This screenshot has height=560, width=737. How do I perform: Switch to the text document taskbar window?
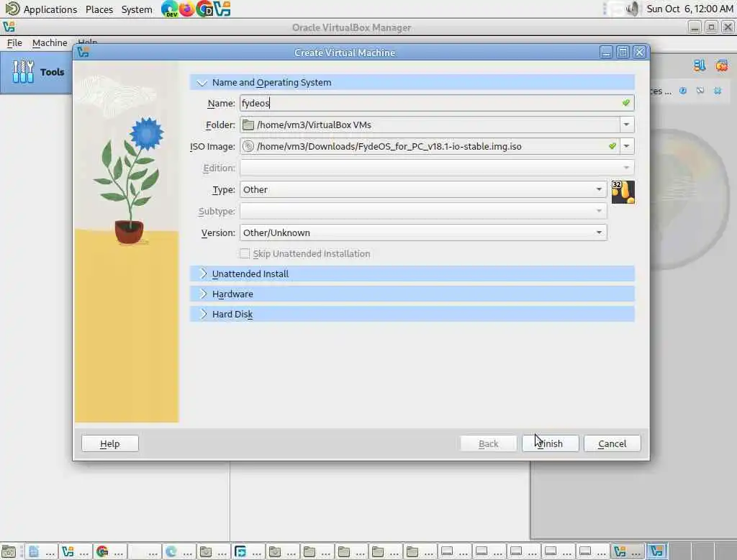point(41,551)
